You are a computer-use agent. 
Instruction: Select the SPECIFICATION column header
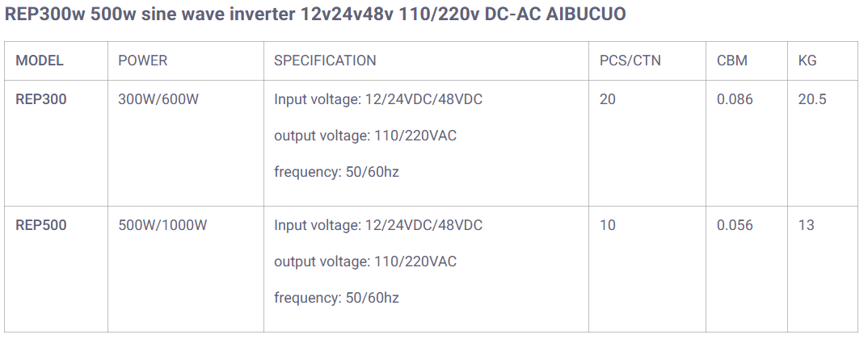coord(325,61)
